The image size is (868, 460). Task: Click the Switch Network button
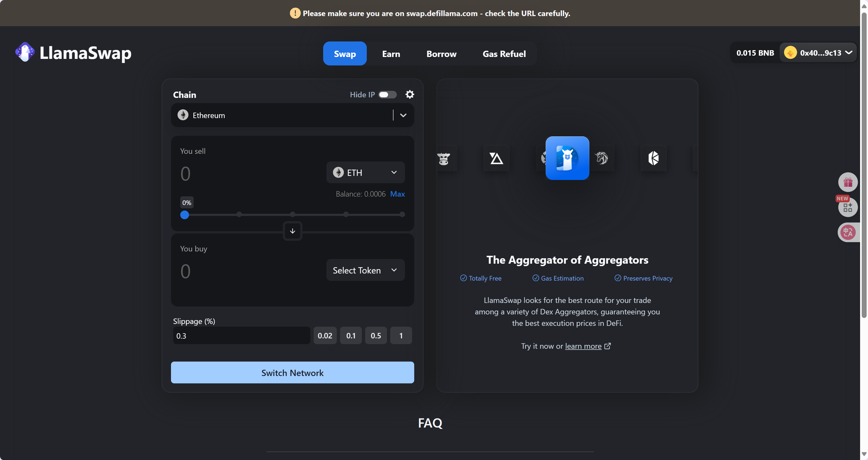click(x=293, y=372)
